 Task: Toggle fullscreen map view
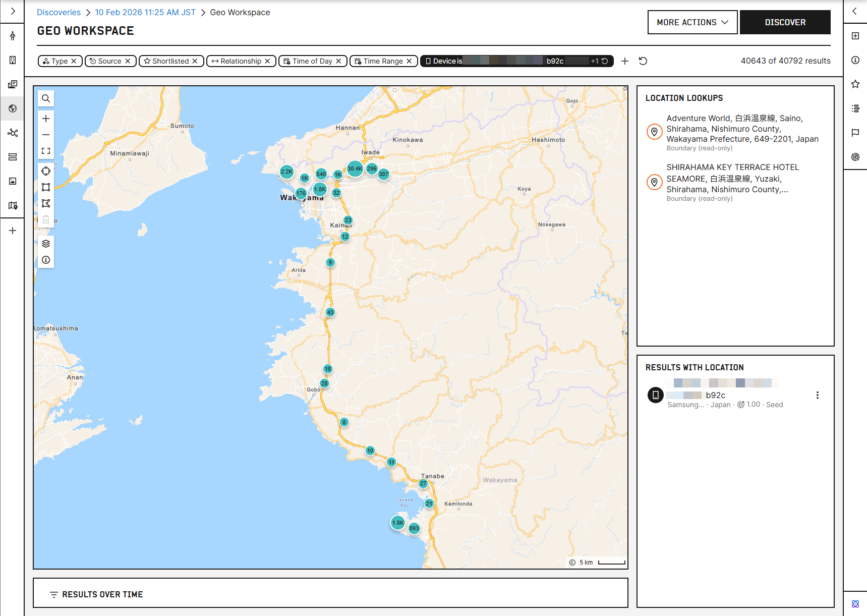[x=46, y=151]
